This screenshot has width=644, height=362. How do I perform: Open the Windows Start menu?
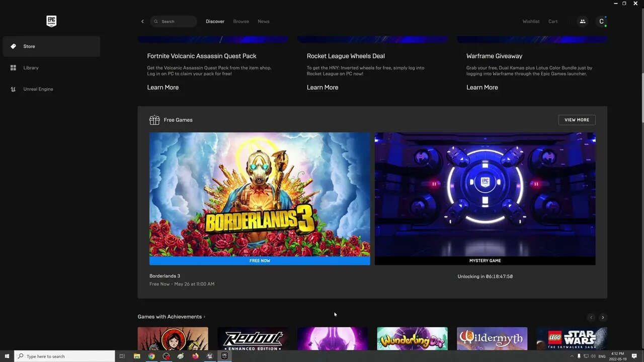coord(7,356)
